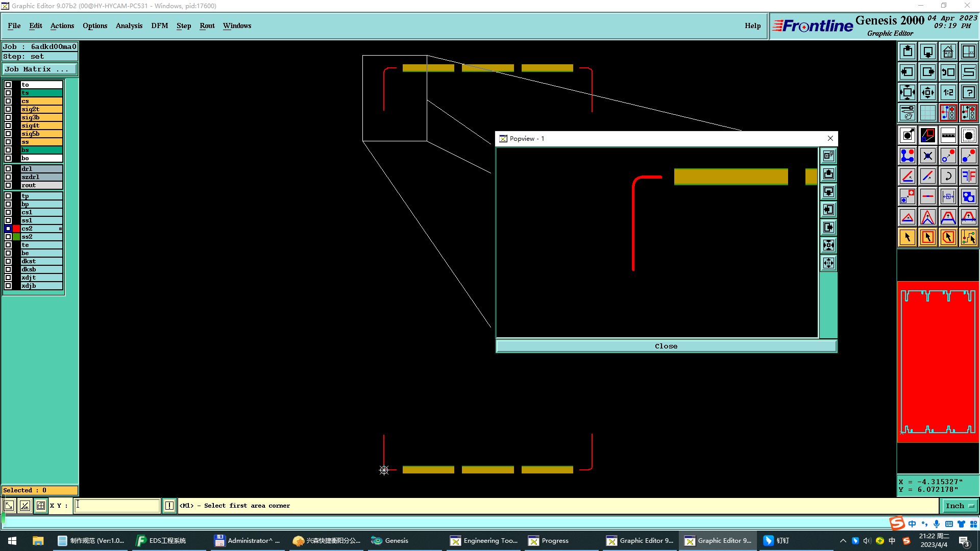This screenshot has width=980, height=551.
Task: Click the red cs2 layer color swatch
Action: 16,229
